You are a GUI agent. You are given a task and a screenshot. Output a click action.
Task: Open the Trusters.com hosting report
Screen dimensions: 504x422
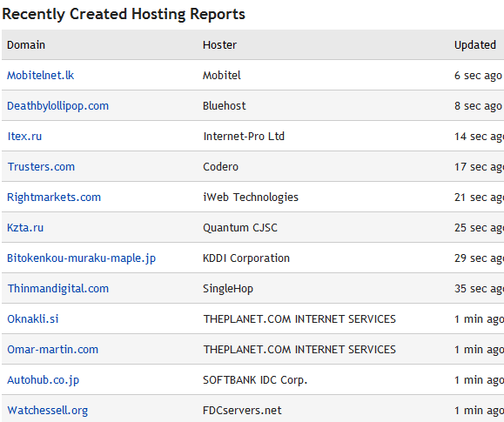pyautogui.click(x=41, y=167)
